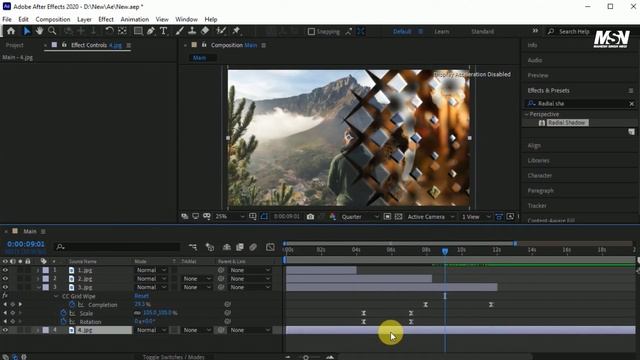
Task: Select the Selection arrow tool
Action: pos(27,31)
